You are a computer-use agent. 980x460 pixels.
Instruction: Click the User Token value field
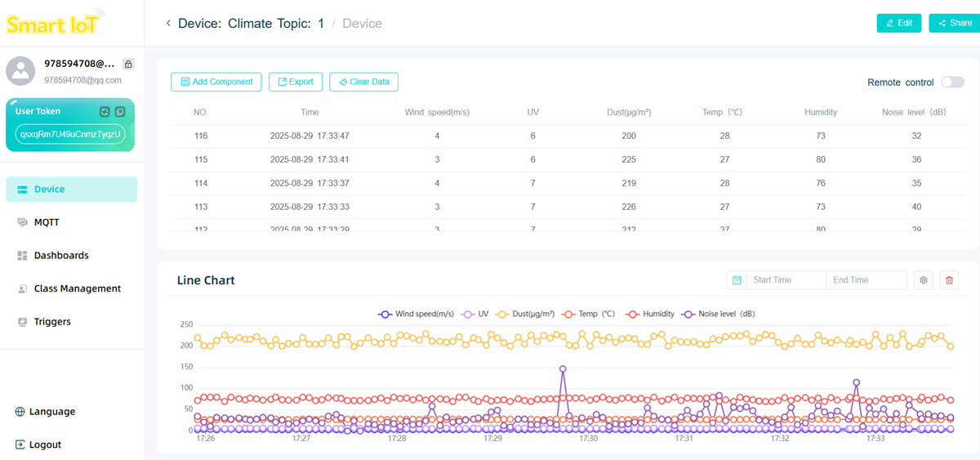[x=70, y=134]
